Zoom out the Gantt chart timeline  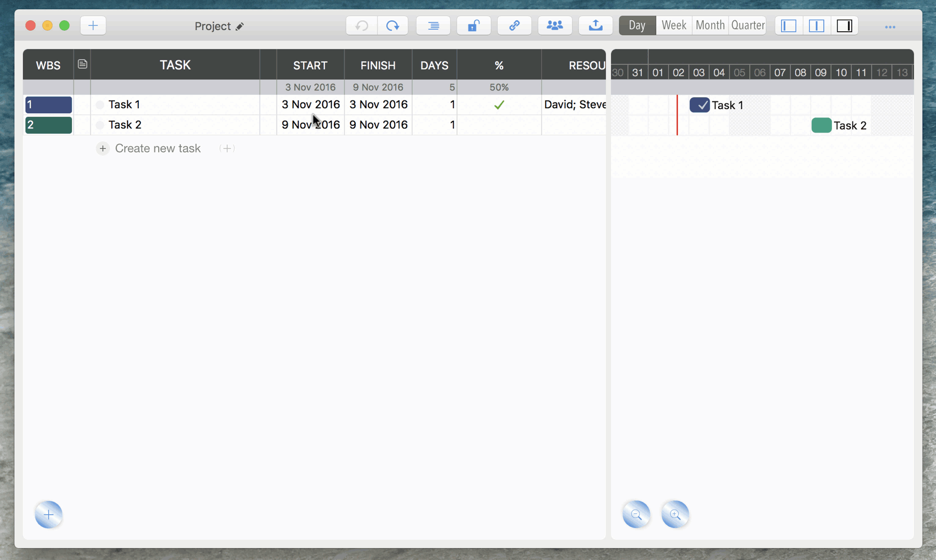click(636, 514)
